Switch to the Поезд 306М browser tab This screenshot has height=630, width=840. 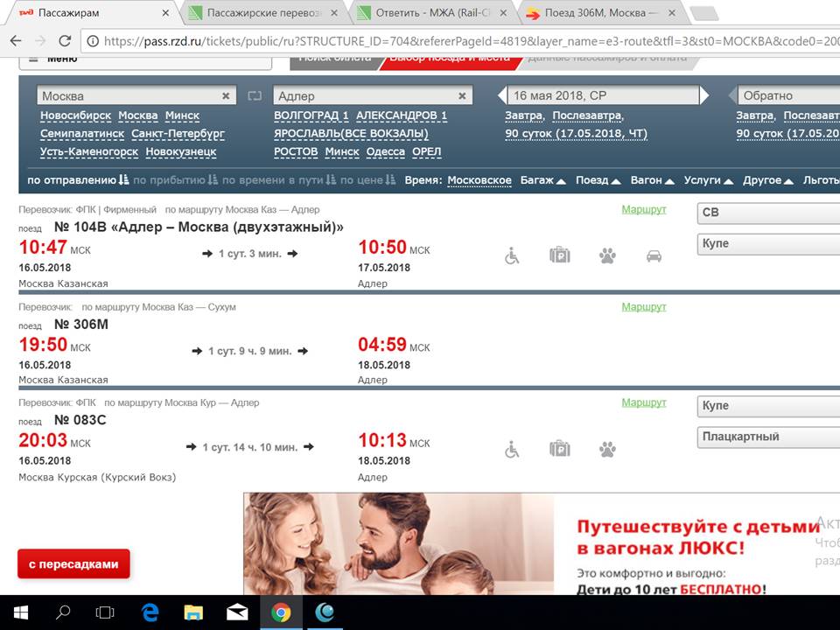click(x=597, y=13)
